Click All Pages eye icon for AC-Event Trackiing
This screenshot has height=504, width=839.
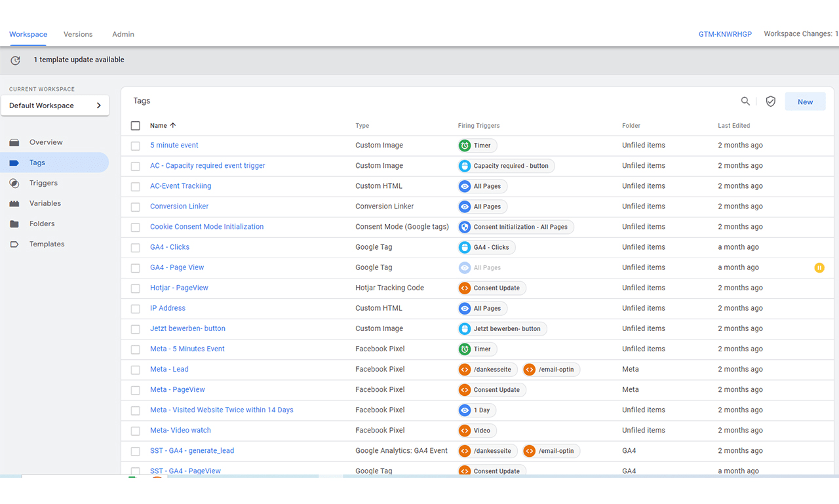(465, 186)
